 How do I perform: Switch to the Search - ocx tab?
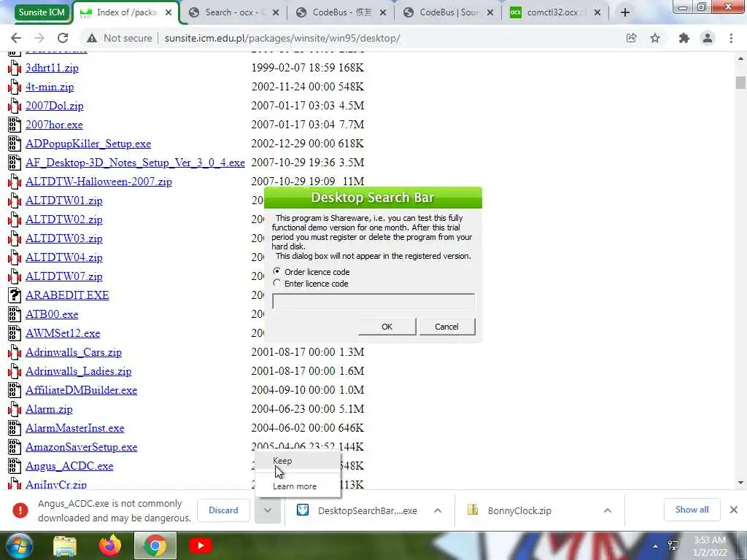(233, 13)
